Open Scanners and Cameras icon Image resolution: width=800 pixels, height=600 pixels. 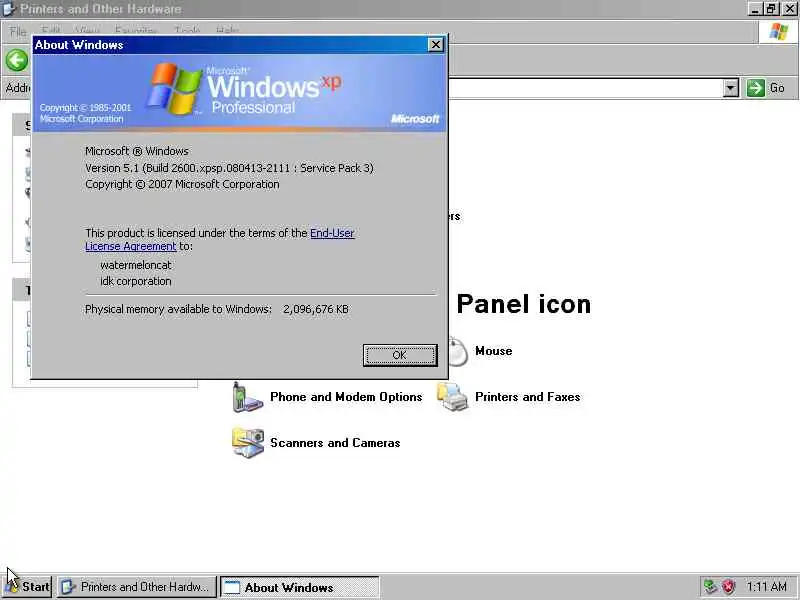click(247, 443)
